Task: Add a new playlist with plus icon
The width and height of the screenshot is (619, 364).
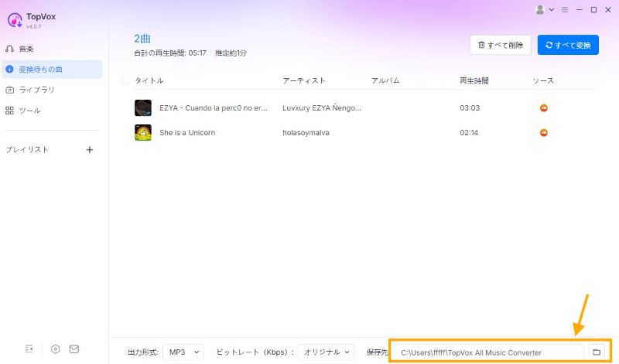Action: pyautogui.click(x=90, y=150)
